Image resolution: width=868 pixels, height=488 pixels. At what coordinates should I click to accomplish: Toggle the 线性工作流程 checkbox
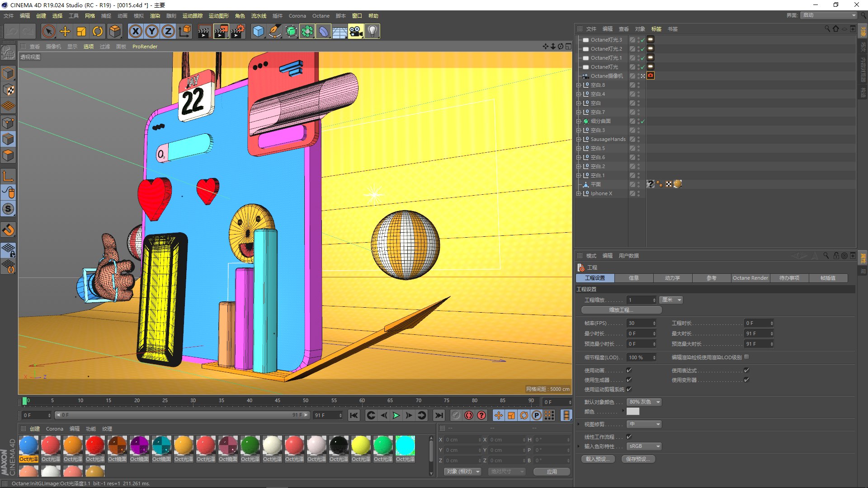click(629, 436)
